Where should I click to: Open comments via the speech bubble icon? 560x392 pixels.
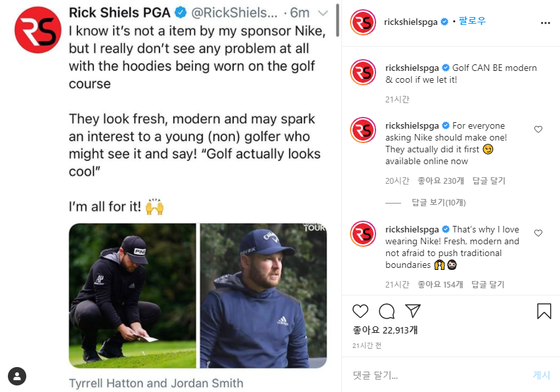pyautogui.click(x=387, y=311)
